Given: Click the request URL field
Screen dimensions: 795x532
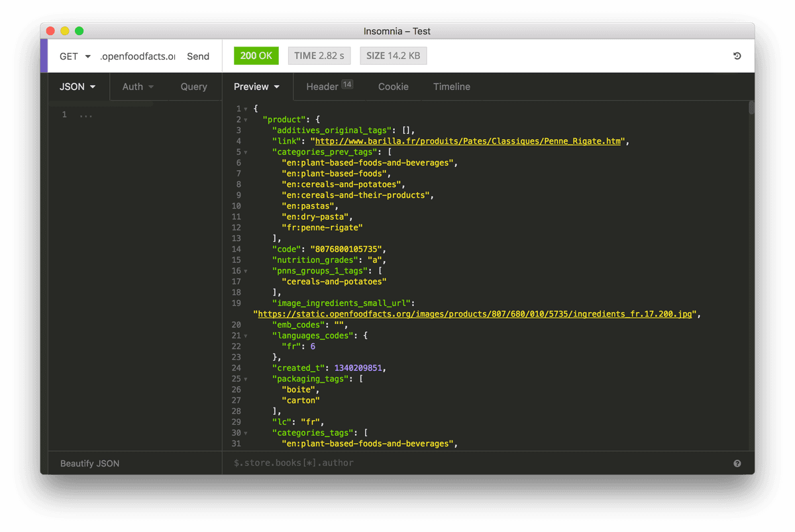Looking at the screenshot, I should [138, 56].
